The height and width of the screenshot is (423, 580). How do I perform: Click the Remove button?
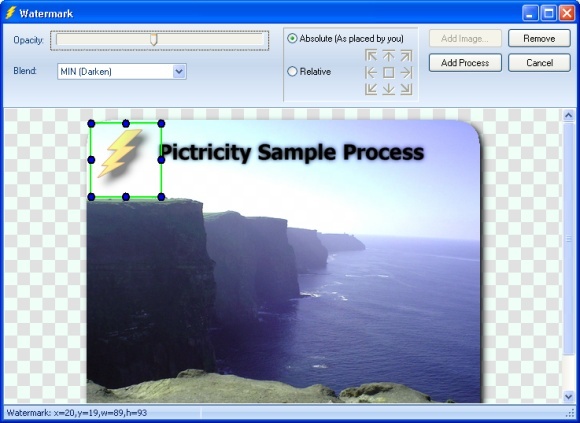(539, 38)
